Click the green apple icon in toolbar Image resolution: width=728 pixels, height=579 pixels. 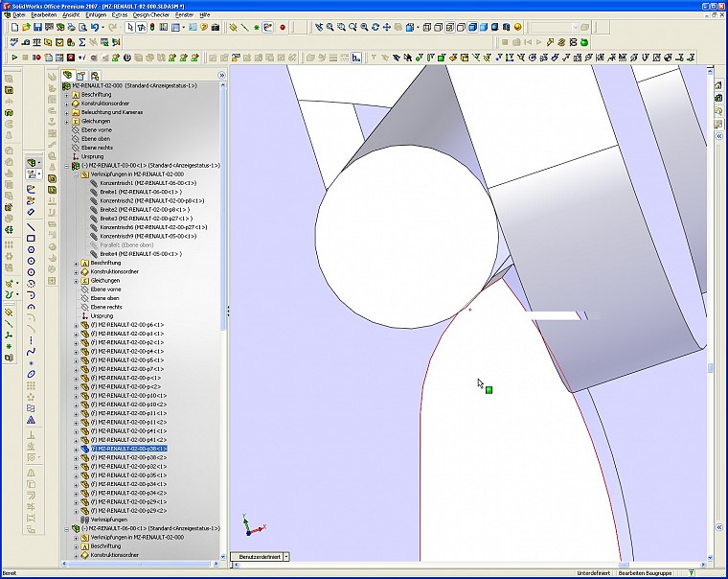(x=584, y=42)
